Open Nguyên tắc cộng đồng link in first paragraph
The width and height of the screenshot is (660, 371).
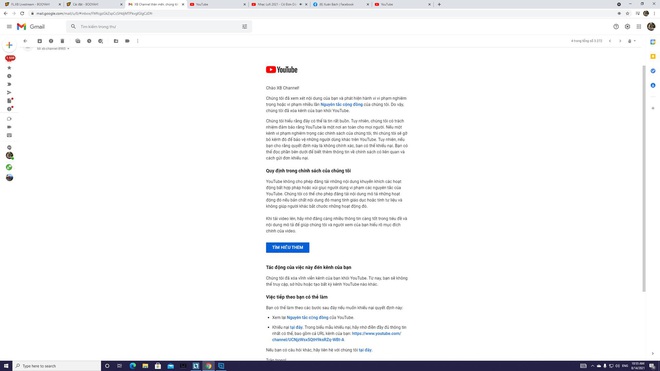(341, 104)
